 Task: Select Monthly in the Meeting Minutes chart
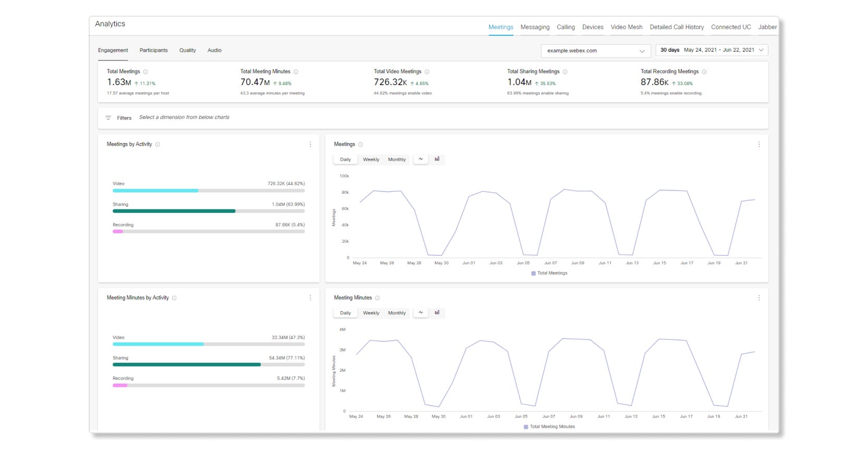click(x=397, y=313)
